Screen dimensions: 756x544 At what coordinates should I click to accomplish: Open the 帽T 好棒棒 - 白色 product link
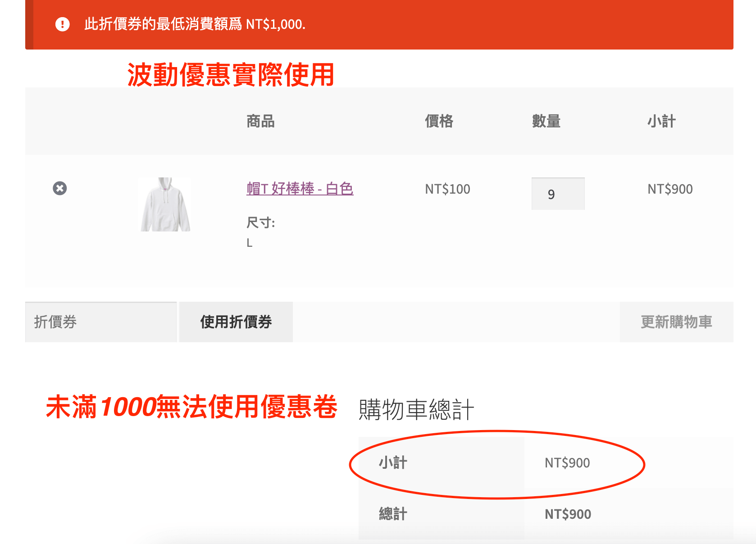[x=300, y=188]
